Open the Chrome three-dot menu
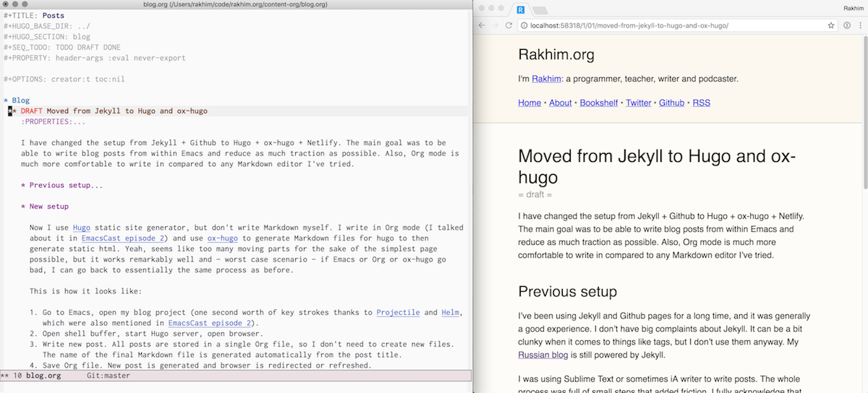This screenshot has width=868, height=393. click(x=860, y=25)
